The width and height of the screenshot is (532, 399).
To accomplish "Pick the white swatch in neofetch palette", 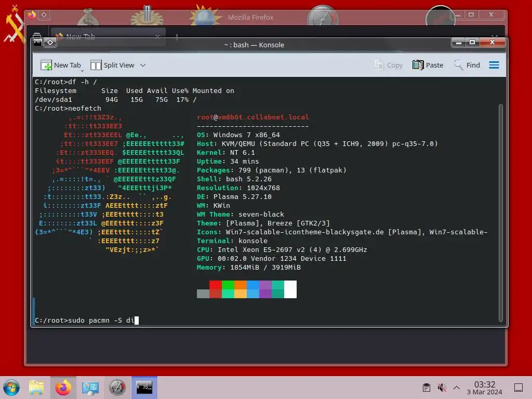I will tap(290, 289).
